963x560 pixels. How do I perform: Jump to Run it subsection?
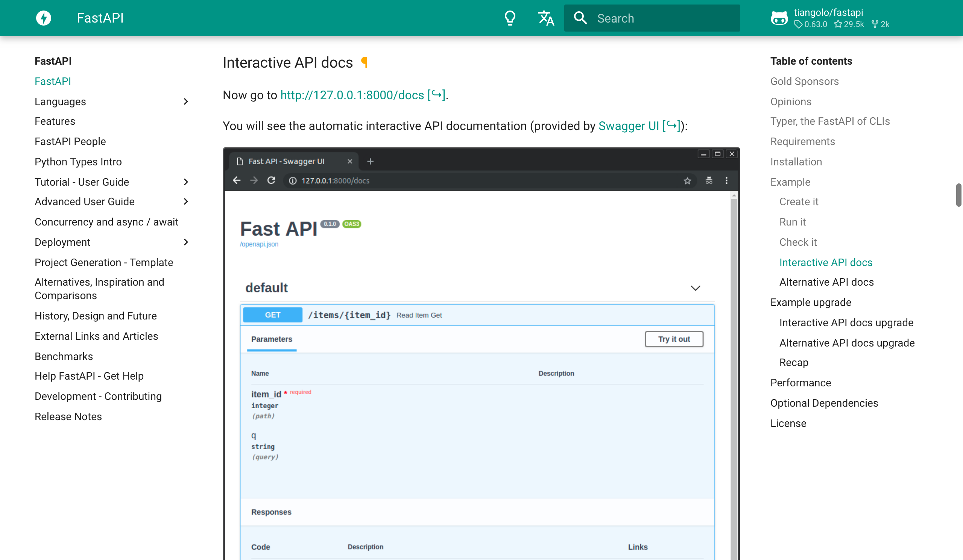(793, 222)
